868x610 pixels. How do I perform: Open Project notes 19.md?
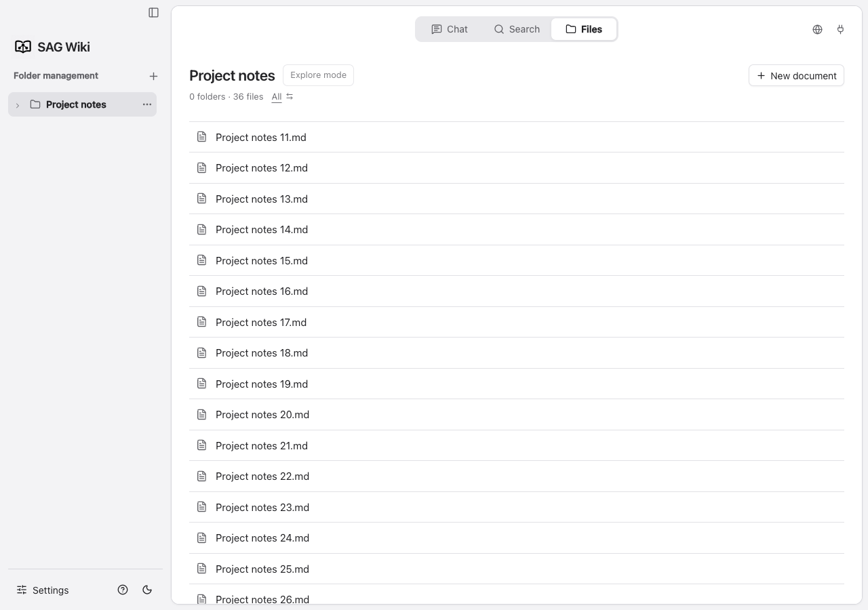point(516,384)
